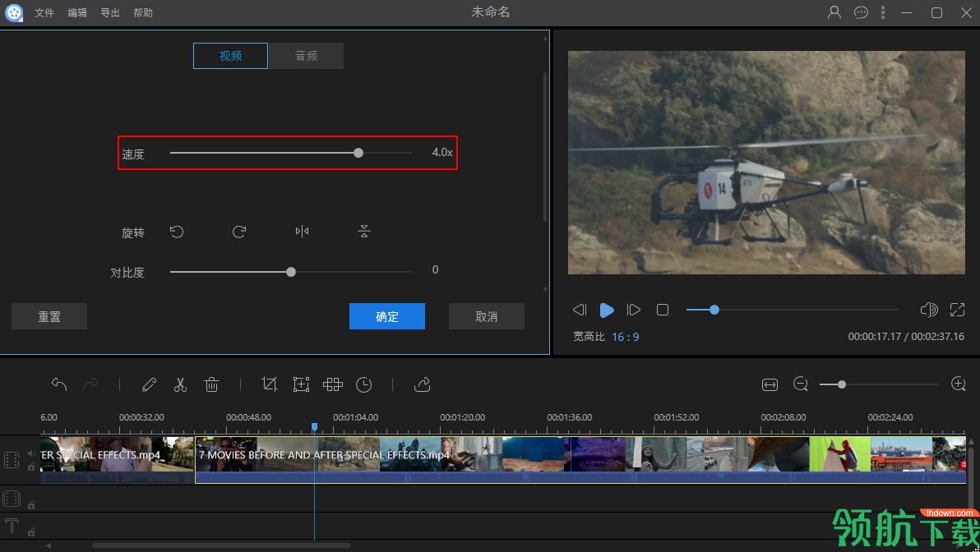Flip the video vertically

click(364, 232)
